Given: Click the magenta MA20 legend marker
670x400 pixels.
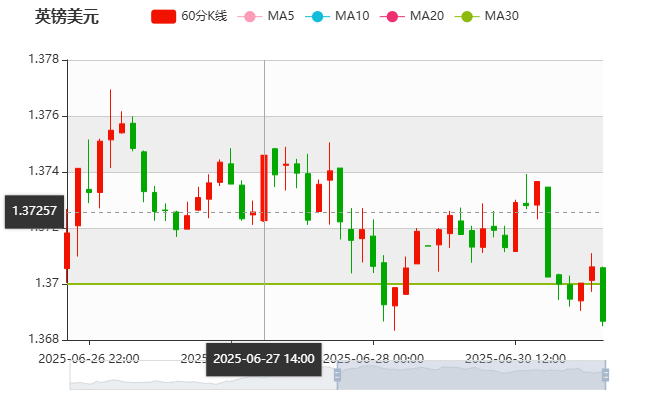Looking at the screenshot, I should 392,17.
